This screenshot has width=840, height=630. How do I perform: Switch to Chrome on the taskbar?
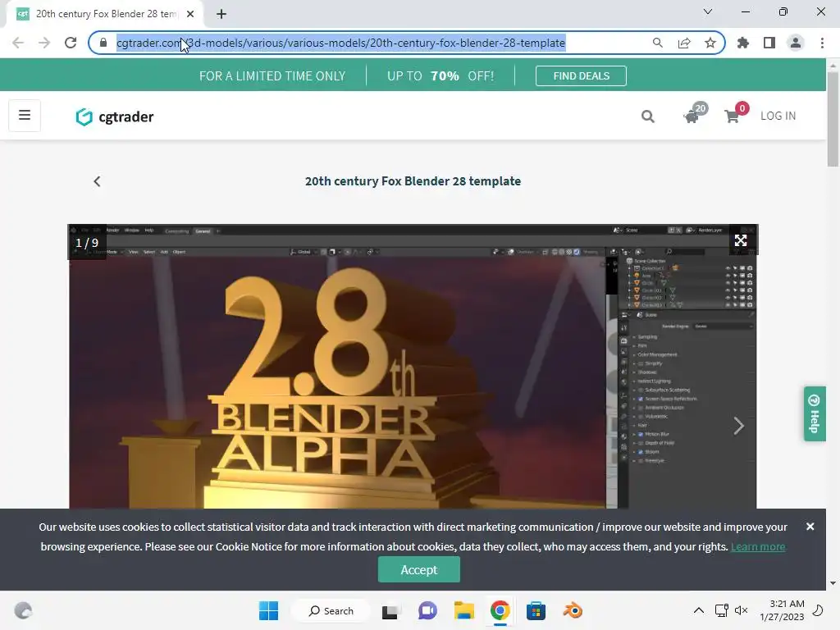tap(500, 610)
